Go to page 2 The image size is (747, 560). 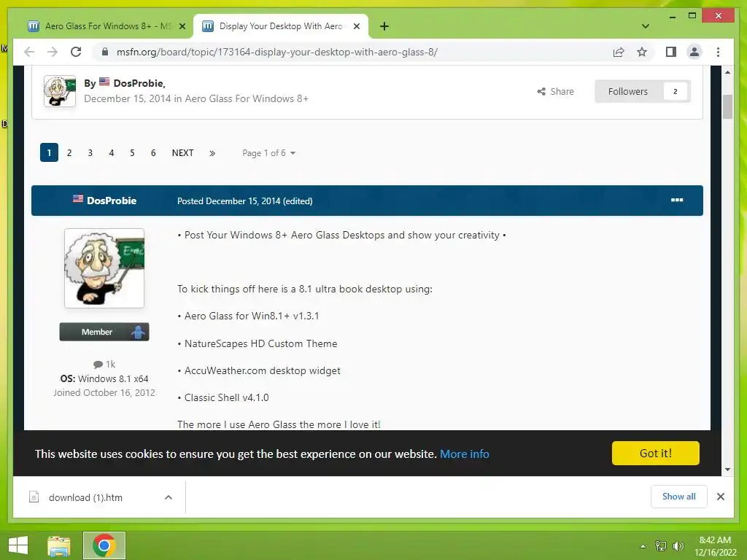pos(69,153)
